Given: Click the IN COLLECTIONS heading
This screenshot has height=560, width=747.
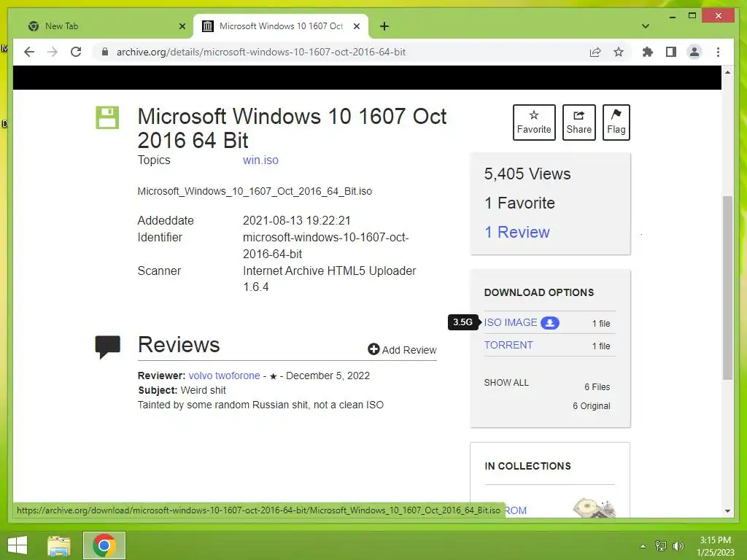Looking at the screenshot, I should [x=527, y=466].
